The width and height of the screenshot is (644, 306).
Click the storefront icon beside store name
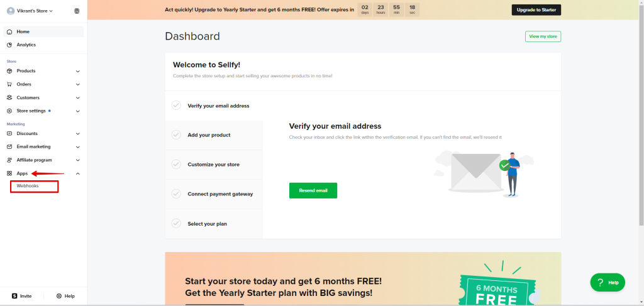pyautogui.click(x=77, y=11)
